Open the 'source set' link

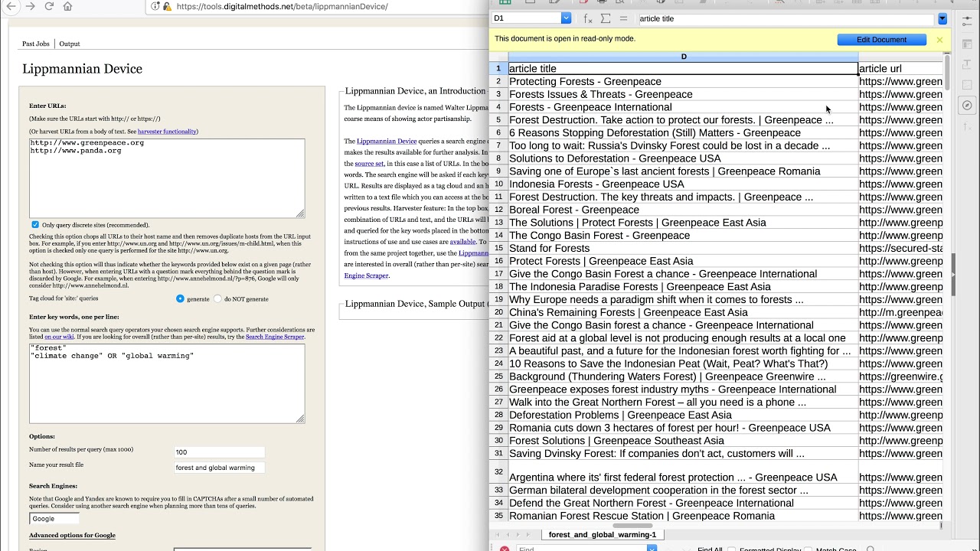(370, 164)
